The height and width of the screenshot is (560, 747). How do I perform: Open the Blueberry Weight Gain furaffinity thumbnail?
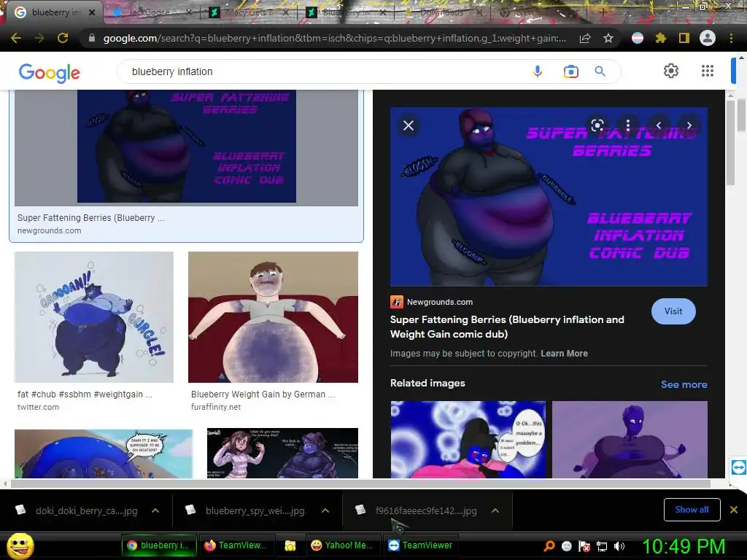273,317
